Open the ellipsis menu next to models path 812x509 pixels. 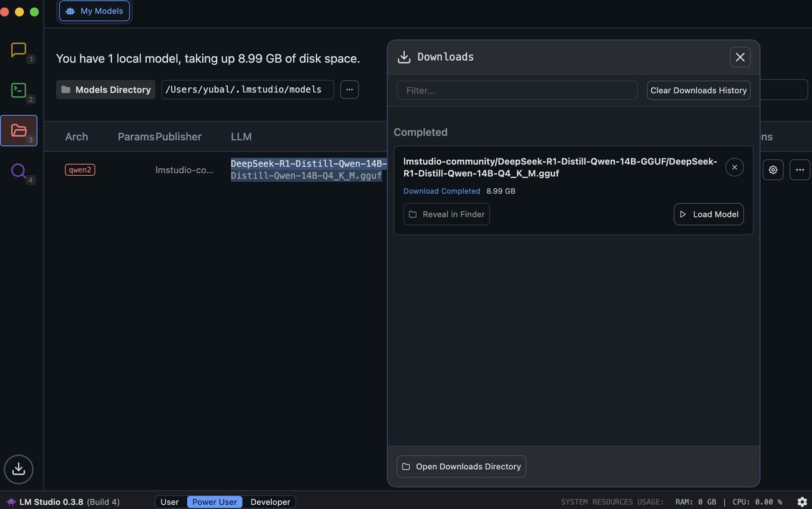click(350, 89)
